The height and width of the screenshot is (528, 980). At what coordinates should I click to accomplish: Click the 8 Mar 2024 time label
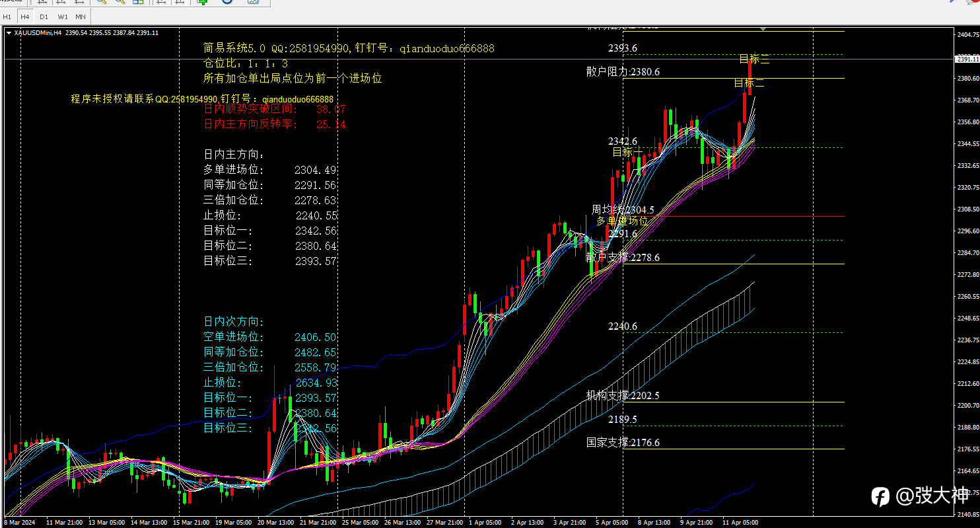point(18,522)
